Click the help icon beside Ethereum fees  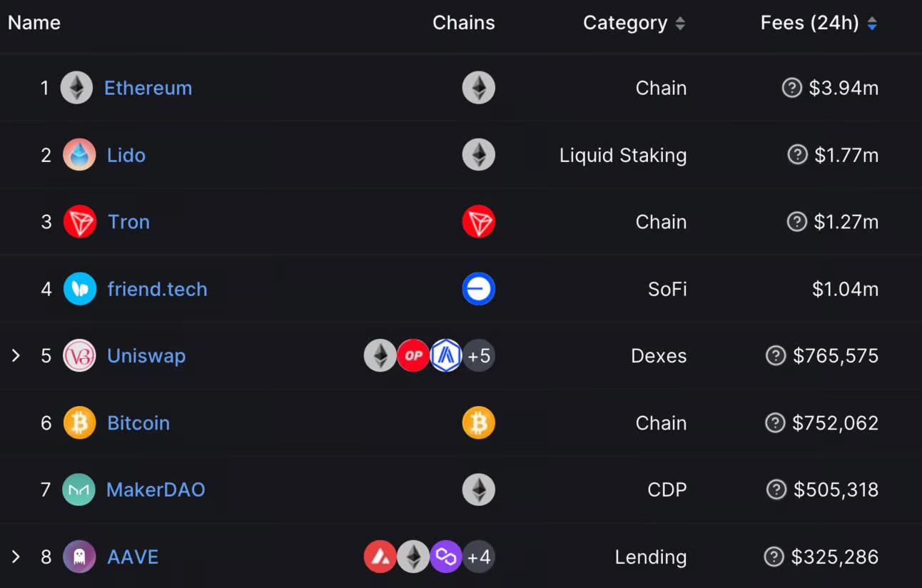click(792, 88)
